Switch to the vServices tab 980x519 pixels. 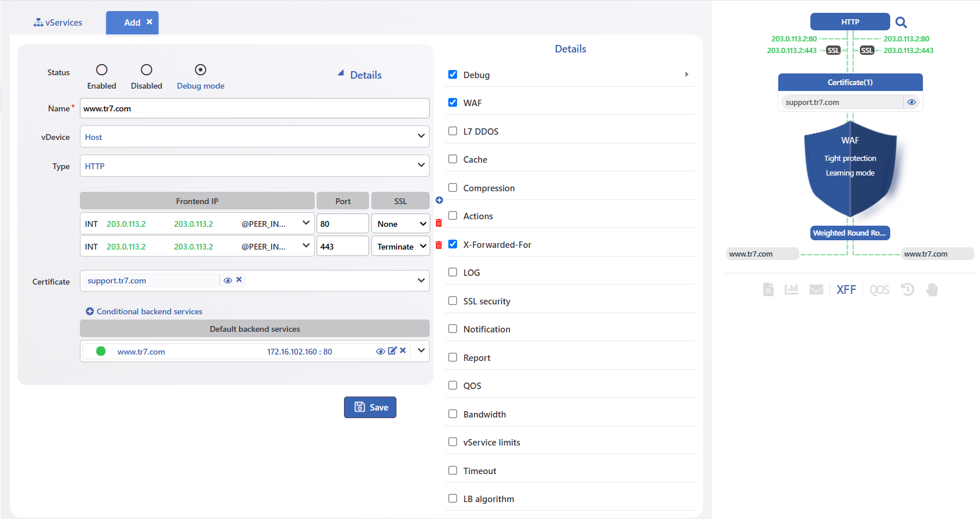[58, 22]
